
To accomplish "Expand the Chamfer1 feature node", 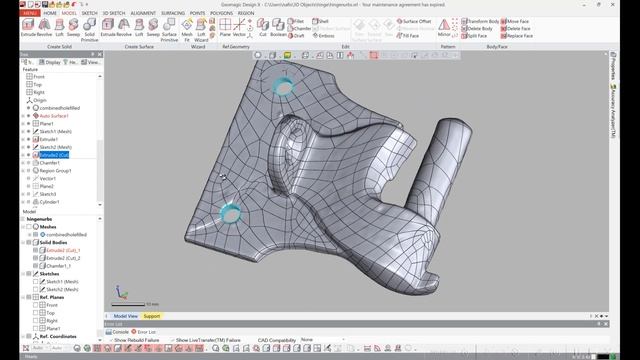I will (23, 163).
